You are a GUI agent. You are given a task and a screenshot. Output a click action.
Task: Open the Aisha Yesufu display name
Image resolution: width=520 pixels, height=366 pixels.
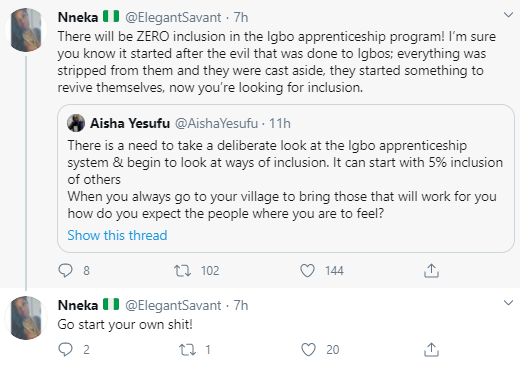(130, 123)
